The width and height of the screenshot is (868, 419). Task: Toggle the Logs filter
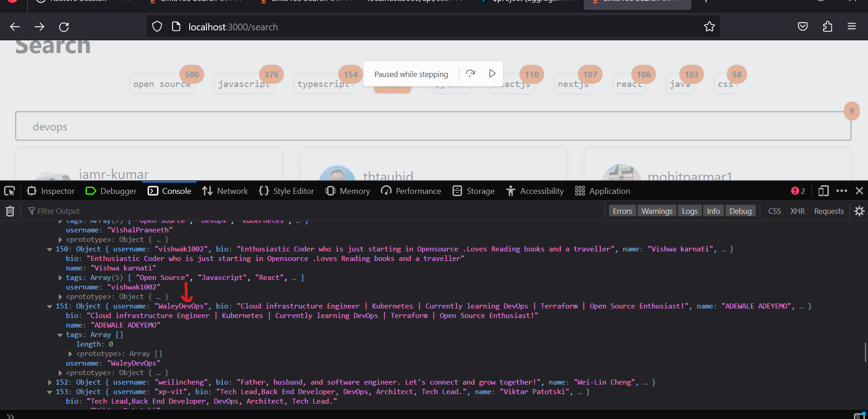[690, 211]
